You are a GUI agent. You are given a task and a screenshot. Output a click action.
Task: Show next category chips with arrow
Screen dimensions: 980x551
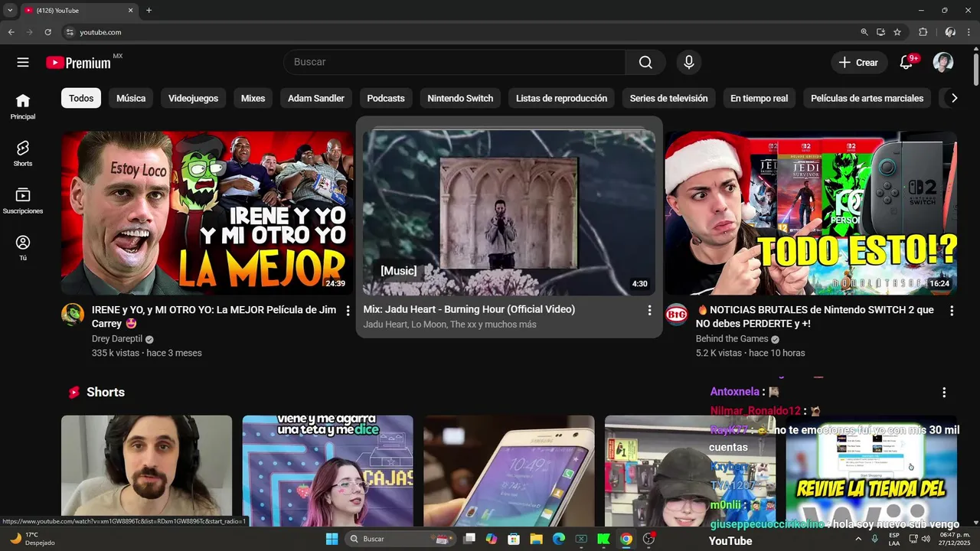[954, 98]
